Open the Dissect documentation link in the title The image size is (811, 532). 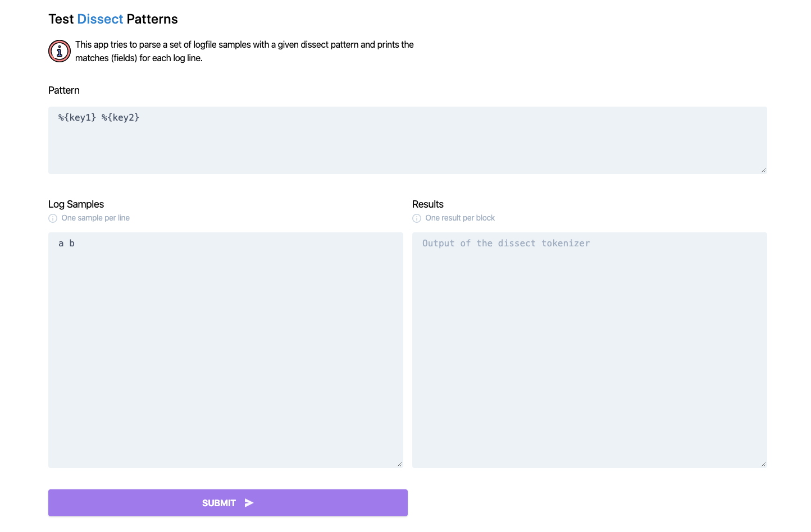[x=100, y=19]
